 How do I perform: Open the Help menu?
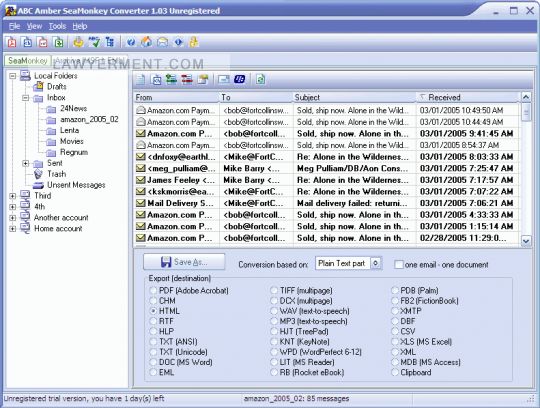[80, 26]
